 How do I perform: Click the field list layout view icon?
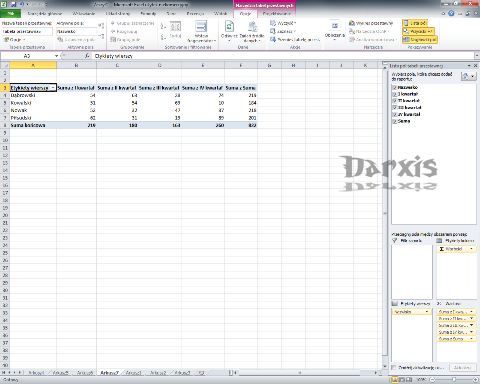coord(468,76)
